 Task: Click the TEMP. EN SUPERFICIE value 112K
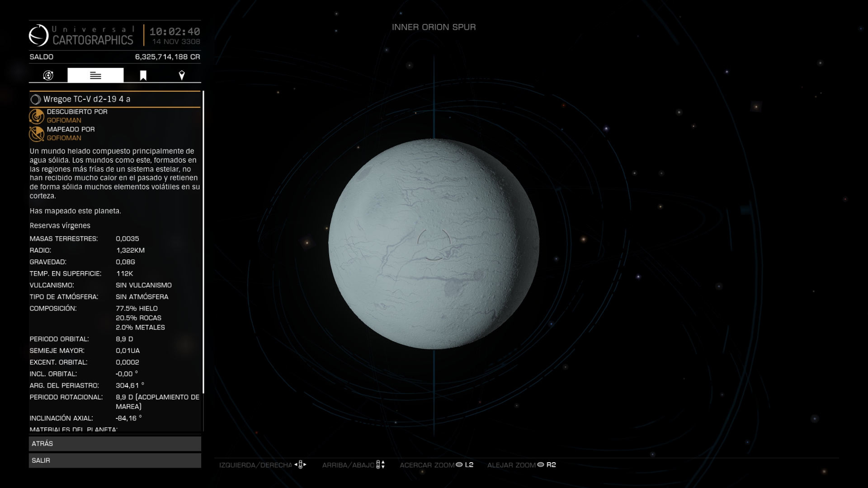point(124,274)
